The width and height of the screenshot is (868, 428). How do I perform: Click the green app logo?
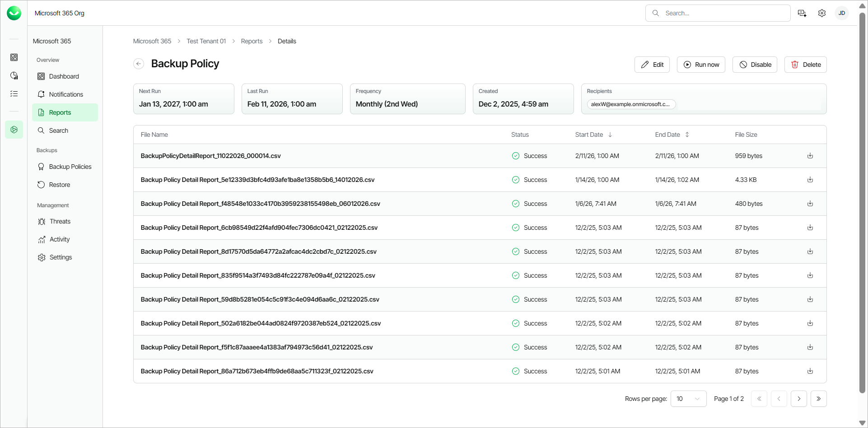coord(14,13)
